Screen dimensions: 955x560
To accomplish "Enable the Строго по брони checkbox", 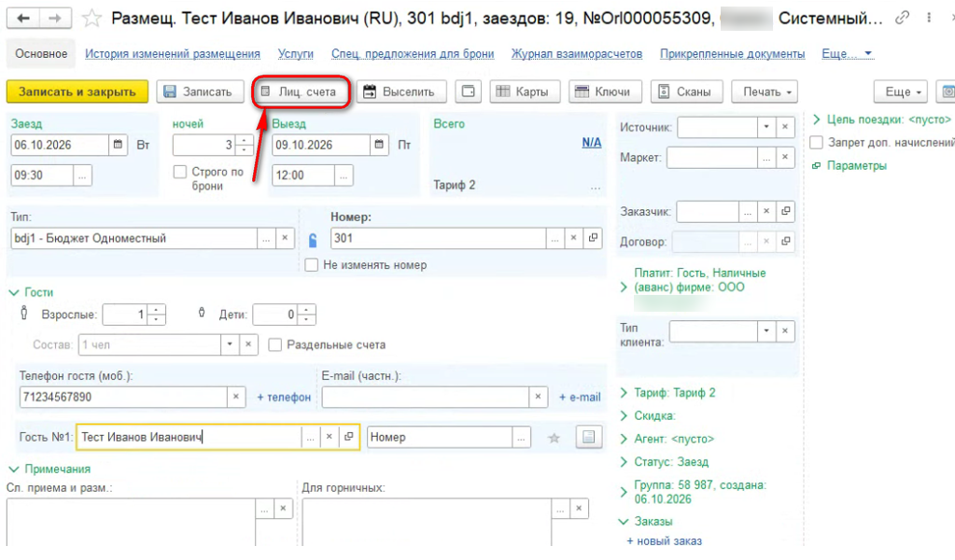I will [x=179, y=172].
